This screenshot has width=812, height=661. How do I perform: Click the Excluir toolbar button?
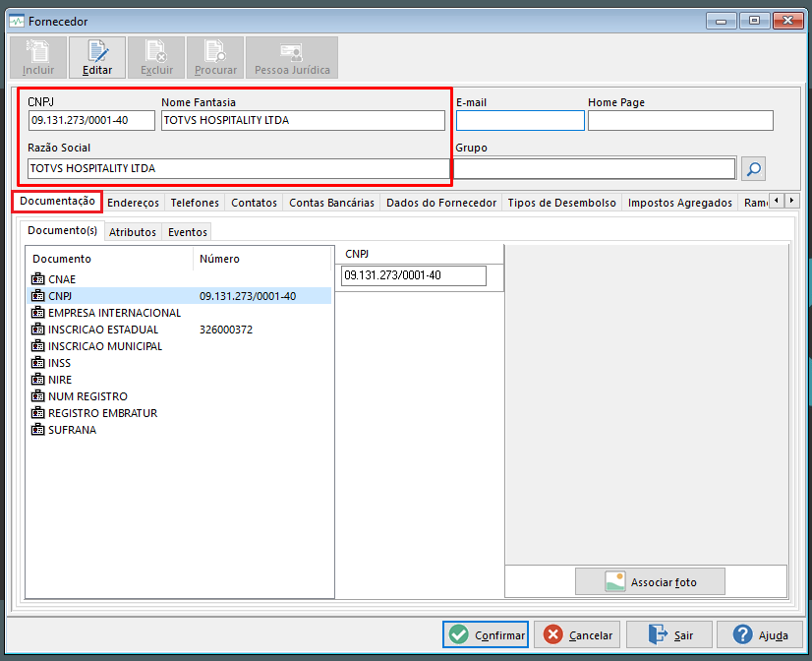click(156, 57)
